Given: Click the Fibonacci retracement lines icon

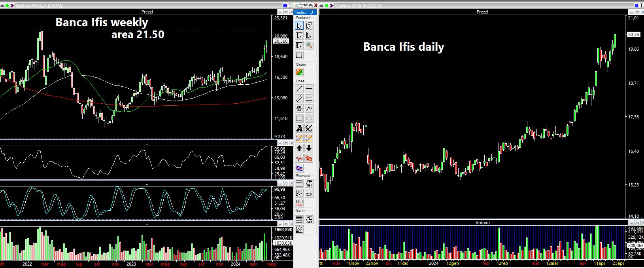Looking at the screenshot, I should coord(299,183).
